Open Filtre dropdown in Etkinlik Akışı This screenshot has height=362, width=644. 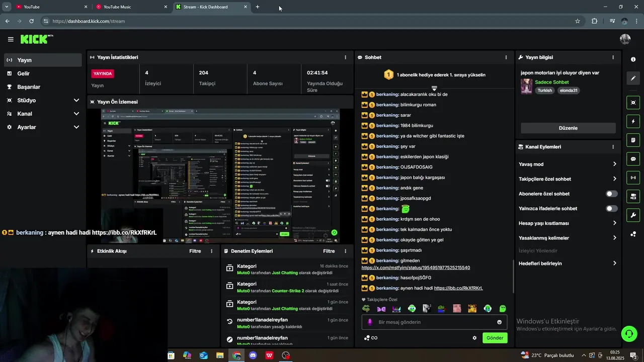pos(195,251)
